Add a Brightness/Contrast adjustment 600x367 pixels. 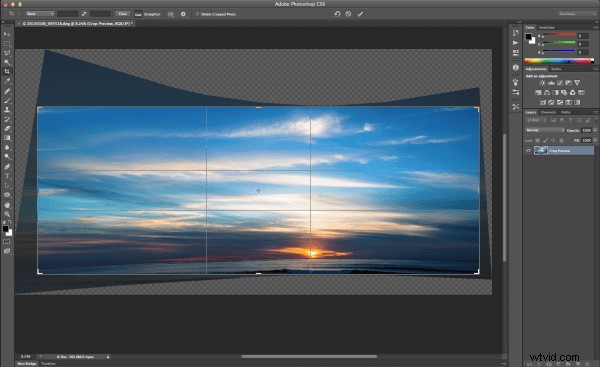tap(542, 83)
